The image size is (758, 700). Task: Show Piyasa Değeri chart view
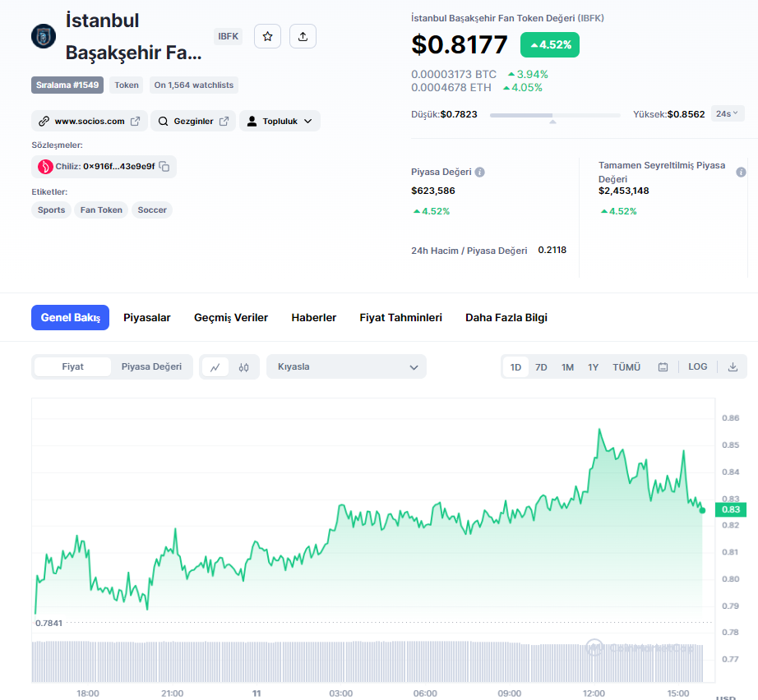[x=151, y=366]
